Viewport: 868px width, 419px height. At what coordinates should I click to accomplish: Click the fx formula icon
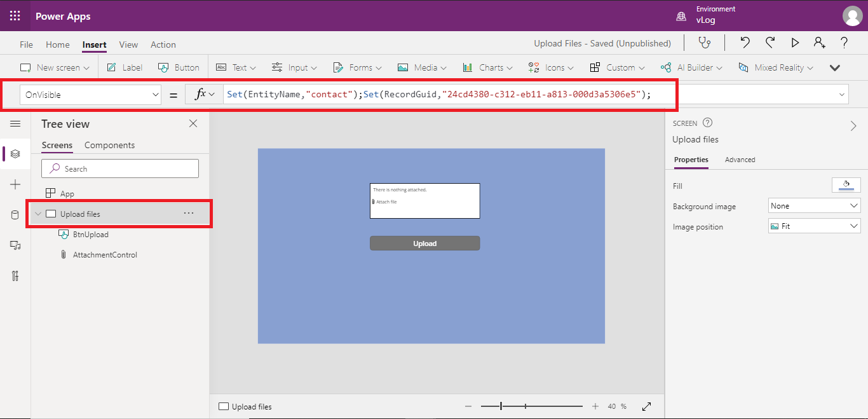[x=203, y=93]
